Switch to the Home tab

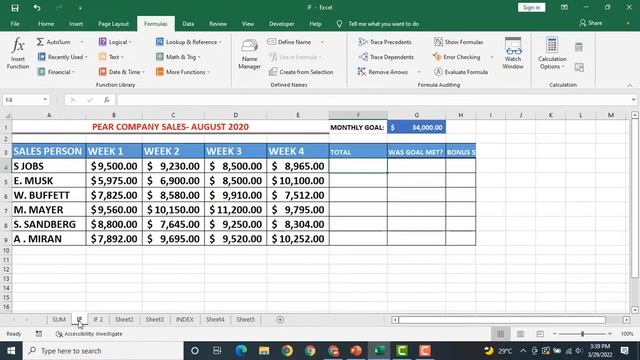click(46, 24)
